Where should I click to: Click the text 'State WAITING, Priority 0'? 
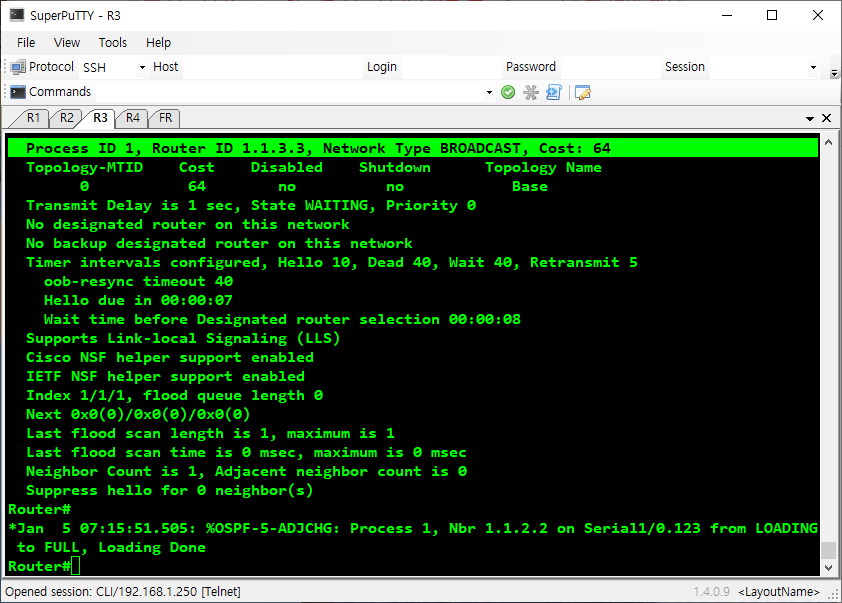(363, 205)
